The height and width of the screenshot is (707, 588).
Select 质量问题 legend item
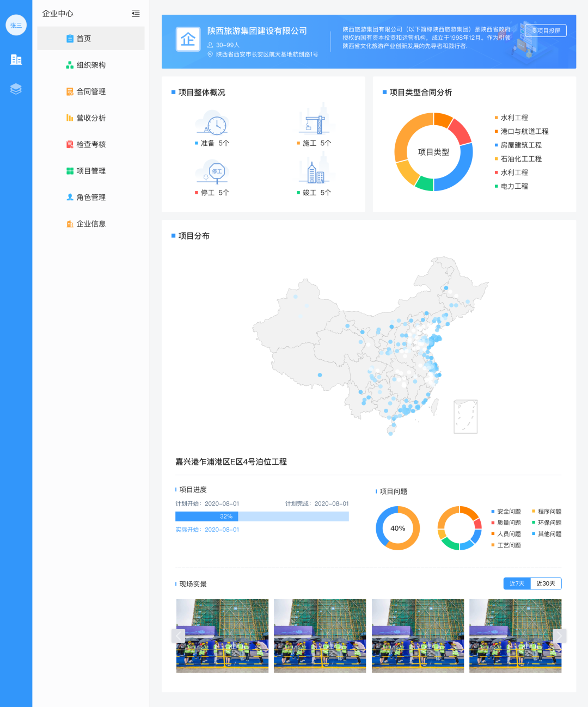point(506,522)
